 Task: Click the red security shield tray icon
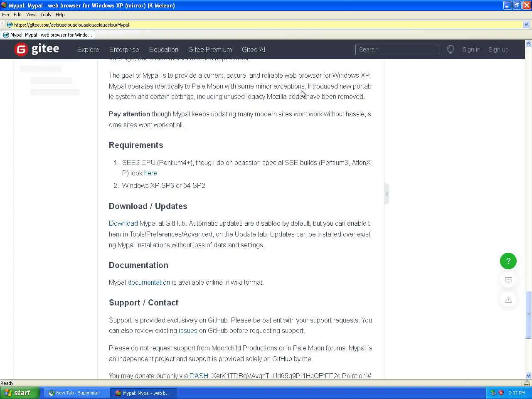pos(501,393)
